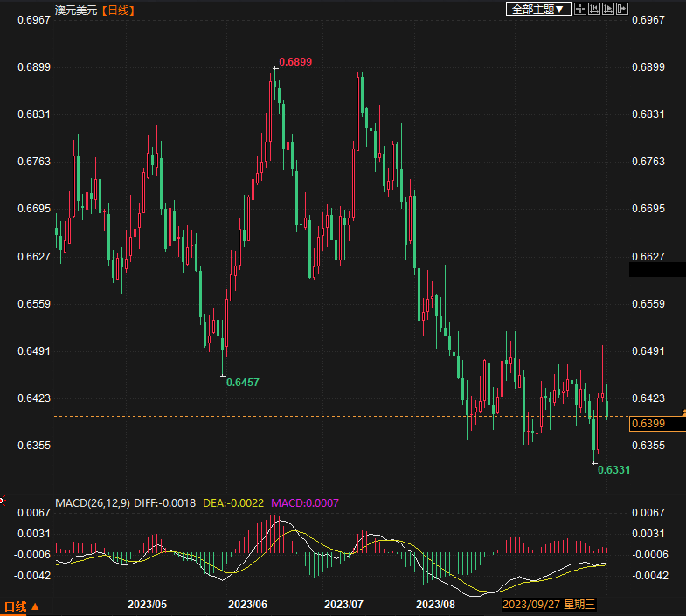
Task: Click the MACD(26,12,9) indicator label
Action: point(93,503)
